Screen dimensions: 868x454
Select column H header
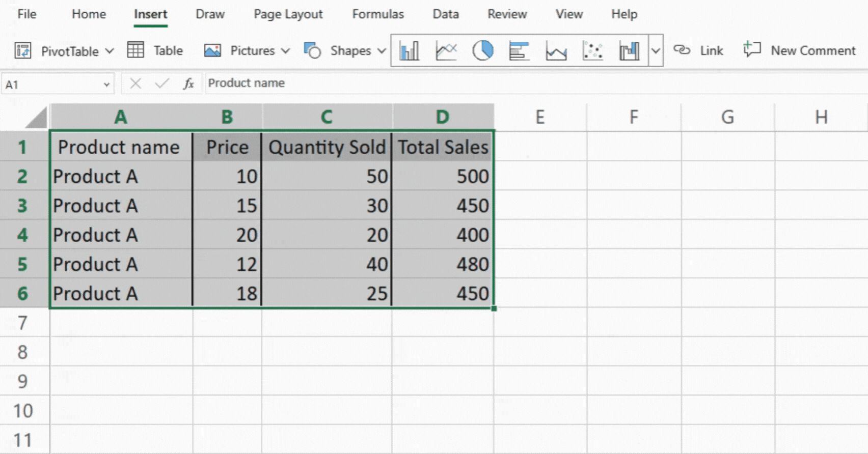pyautogui.click(x=821, y=117)
